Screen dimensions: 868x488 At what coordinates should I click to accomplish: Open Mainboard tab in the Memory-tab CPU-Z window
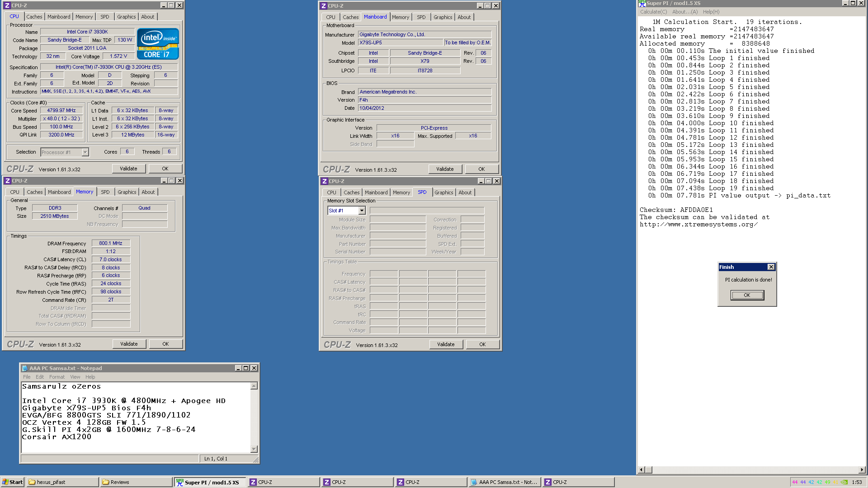point(59,192)
